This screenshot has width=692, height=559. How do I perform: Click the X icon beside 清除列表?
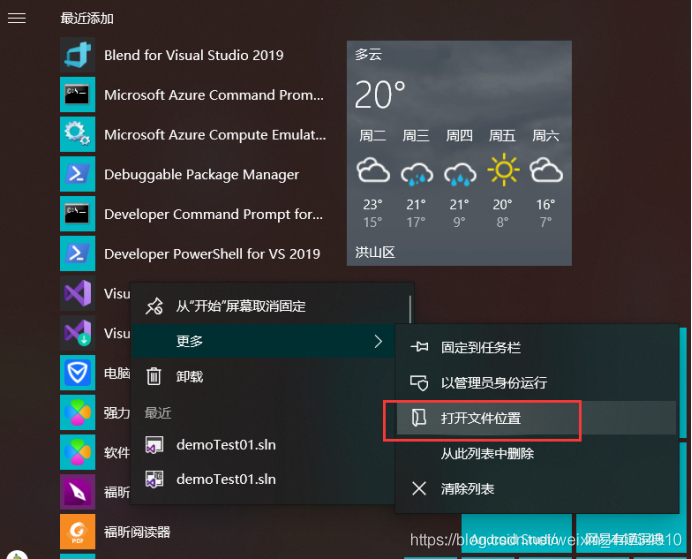(419, 488)
